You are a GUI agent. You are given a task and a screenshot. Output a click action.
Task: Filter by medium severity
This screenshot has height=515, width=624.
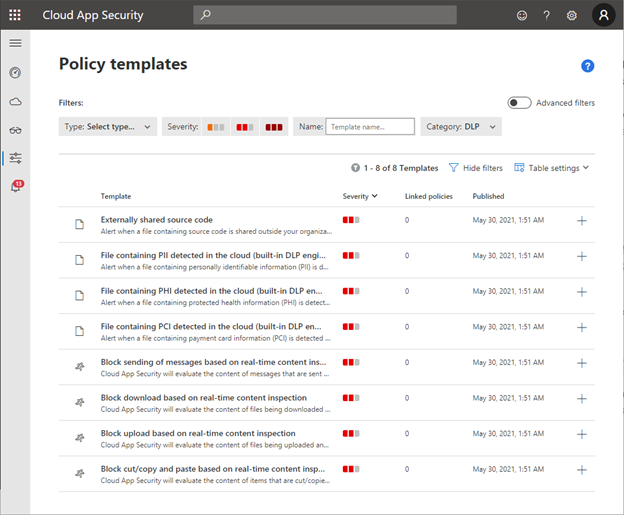(245, 127)
